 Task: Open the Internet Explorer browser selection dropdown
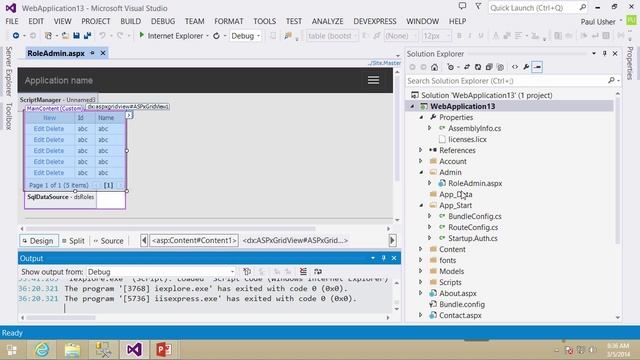207,36
